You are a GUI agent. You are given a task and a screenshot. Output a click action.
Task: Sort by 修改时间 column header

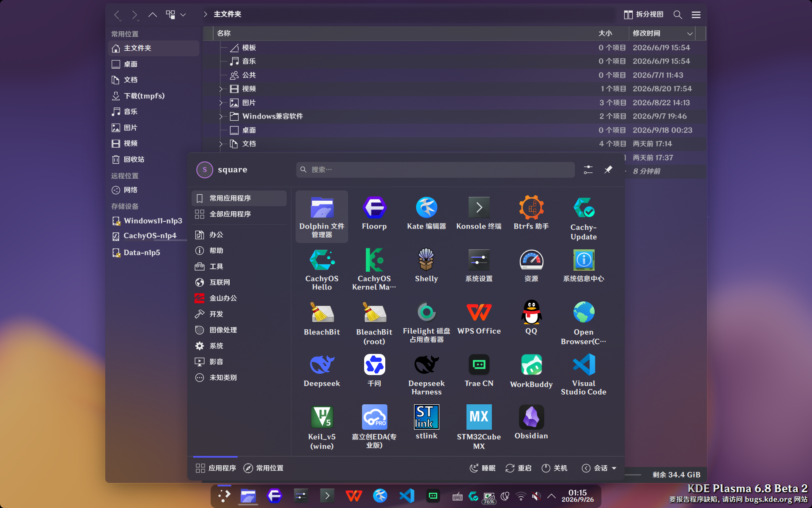click(x=662, y=33)
